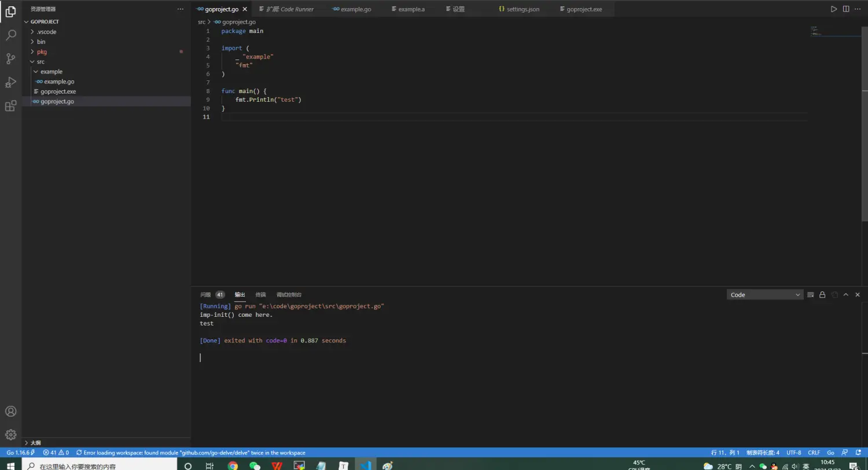This screenshot has height=470, width=868.
Task: Open example.go in the file tree
Action: coord(106,82)
